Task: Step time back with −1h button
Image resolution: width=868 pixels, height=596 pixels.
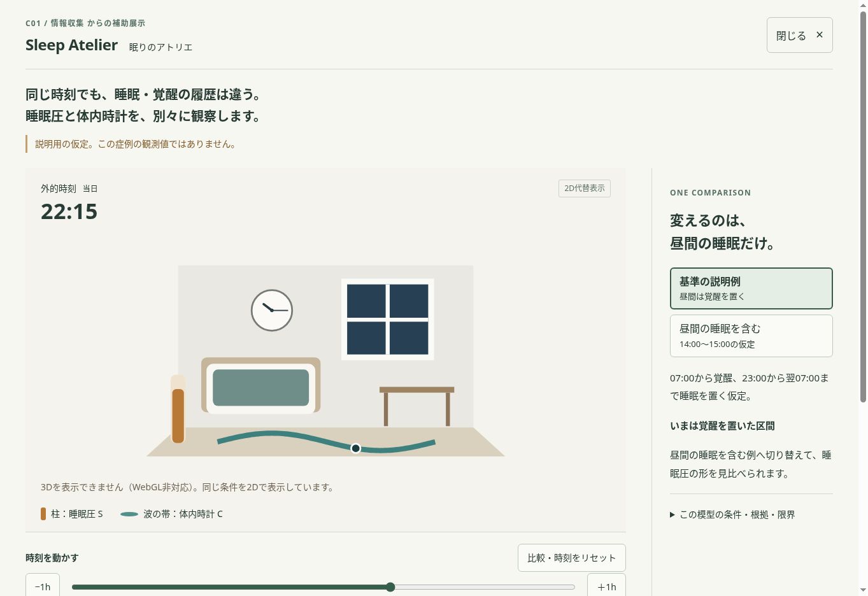Action: [43, 586]
